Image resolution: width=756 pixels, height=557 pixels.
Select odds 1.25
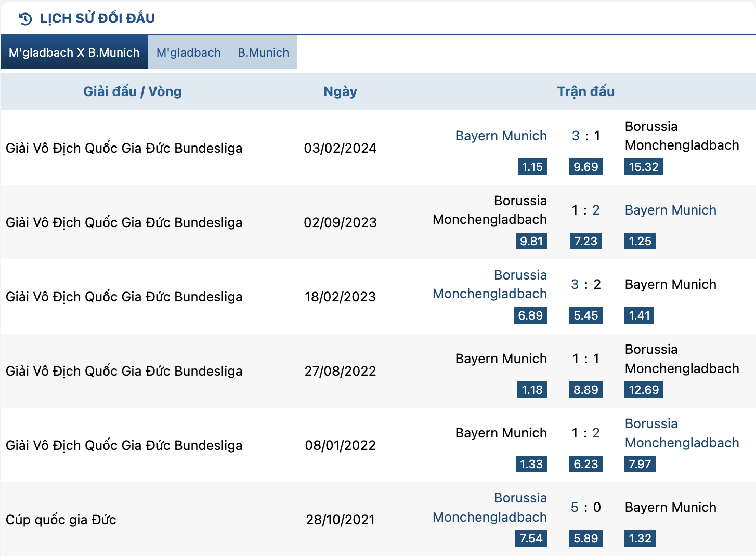(x=640, y=241)
